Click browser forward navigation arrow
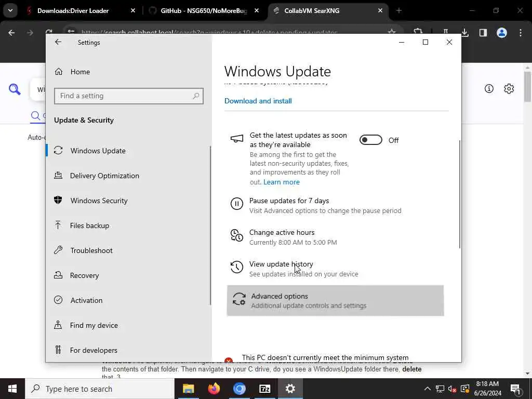The height and width of the screenshot is (399, 532). click(30, 33)
